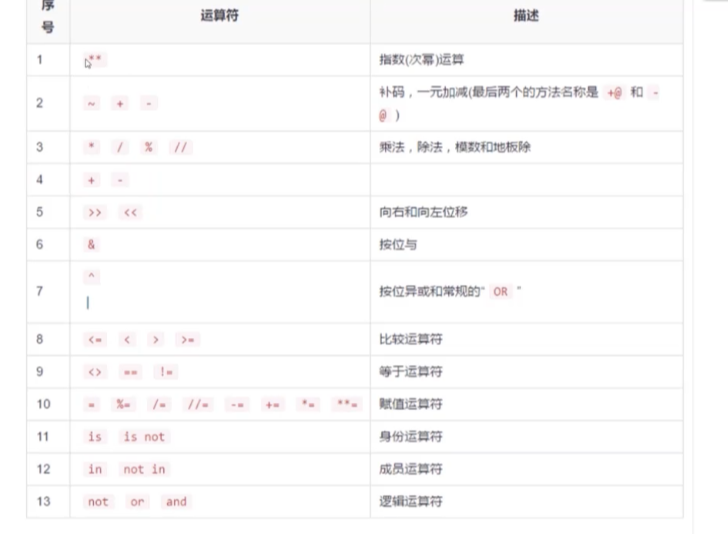Click the / division operator in row 3

click(x=120, y=147)
